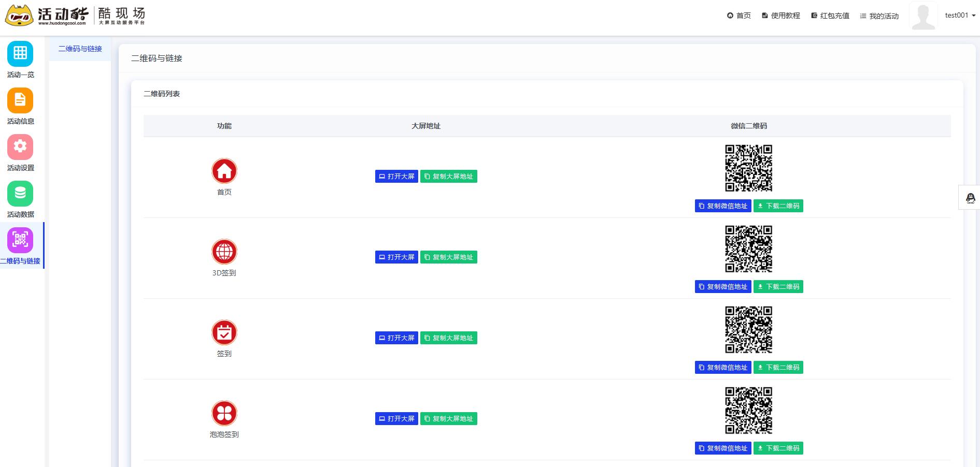Click the red 泡泡签到 clover icon
Image resolution: width=980 pixels, height=467 pixels.
coord(224,413)
